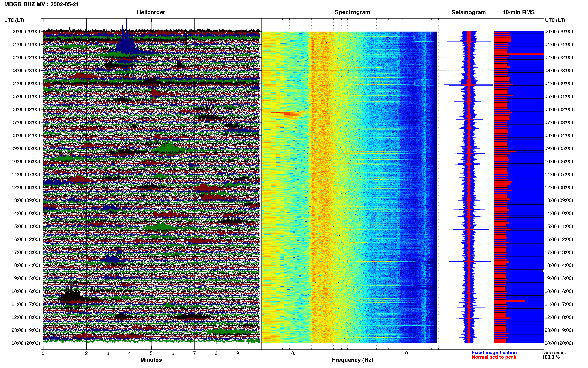Click the 'Minutes' axis label
Image resolution: width=588 pixels, height=368 pixels.
click(151, 360)
